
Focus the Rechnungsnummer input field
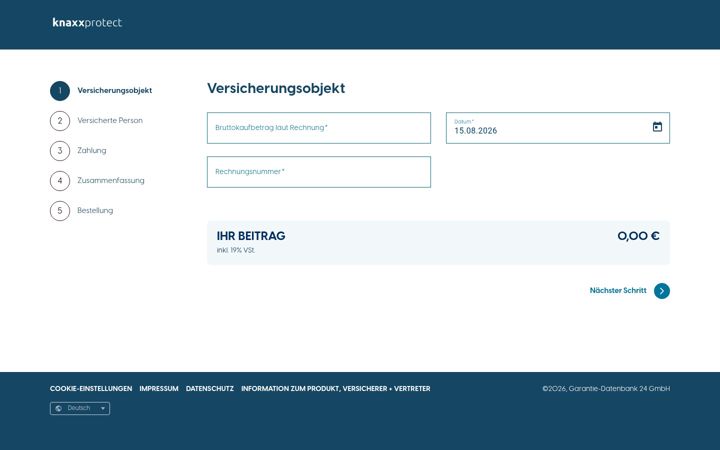[x=319, y=172]
